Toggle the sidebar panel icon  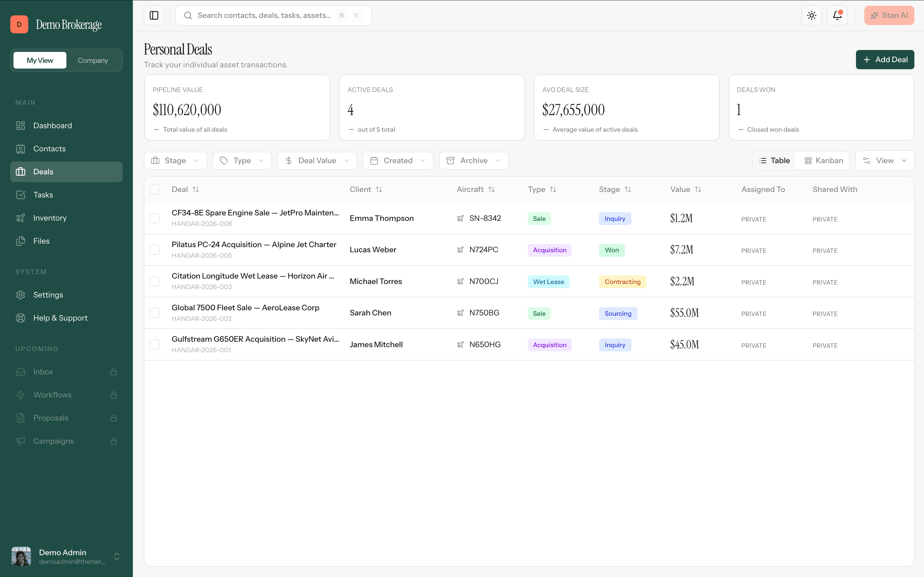154,15
